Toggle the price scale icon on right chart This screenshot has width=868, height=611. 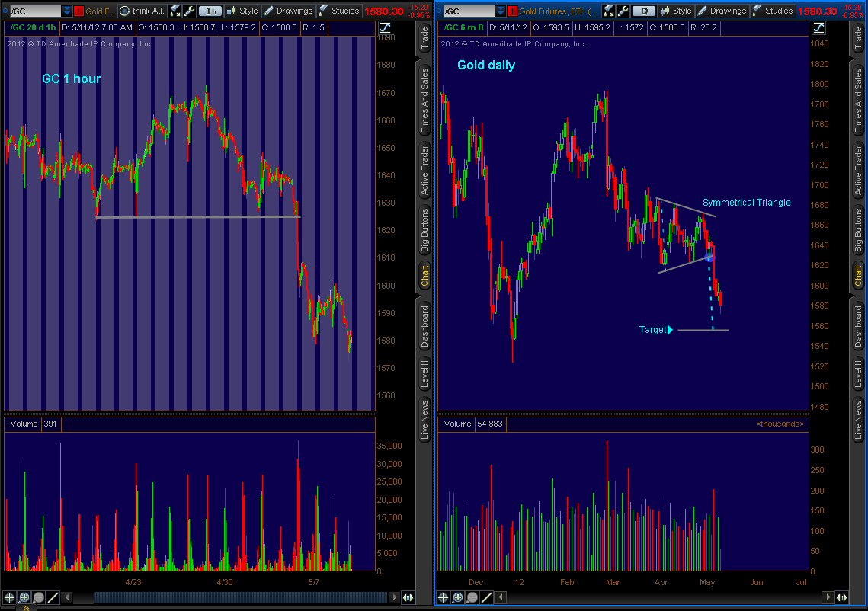pyautogui.click(x=818, y=27)
